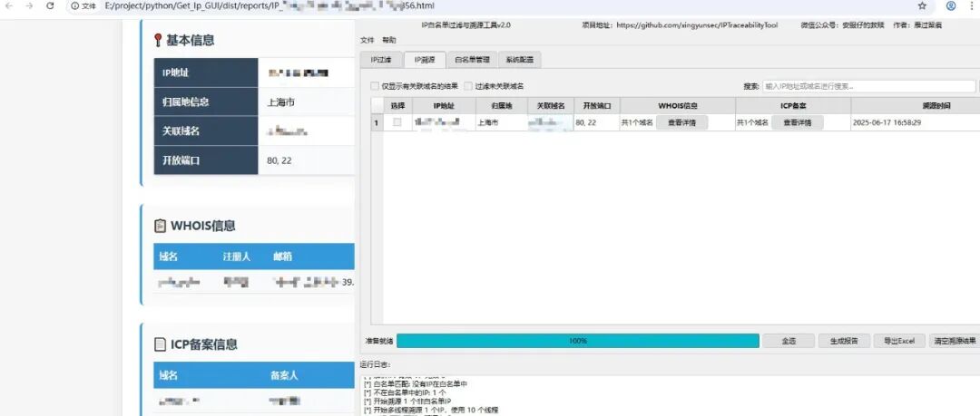Click the 邮箱 header in WHOIS table
980x416 pixels.
click(x=282, y=256)
